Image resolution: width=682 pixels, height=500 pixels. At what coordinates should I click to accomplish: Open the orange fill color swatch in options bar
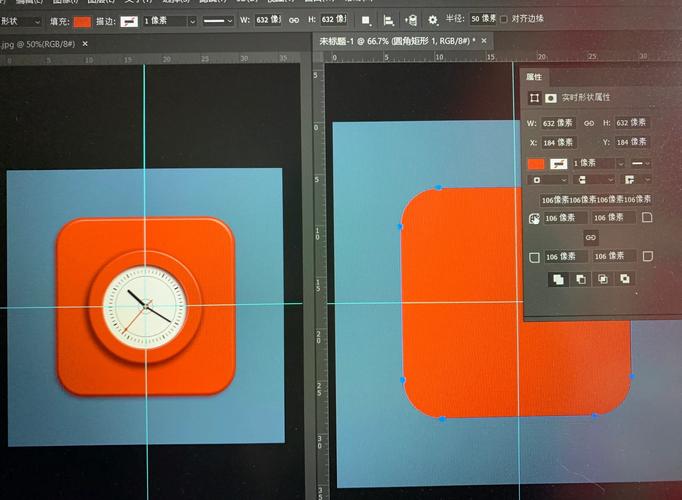pyautogui.click(x=82, y=20)
